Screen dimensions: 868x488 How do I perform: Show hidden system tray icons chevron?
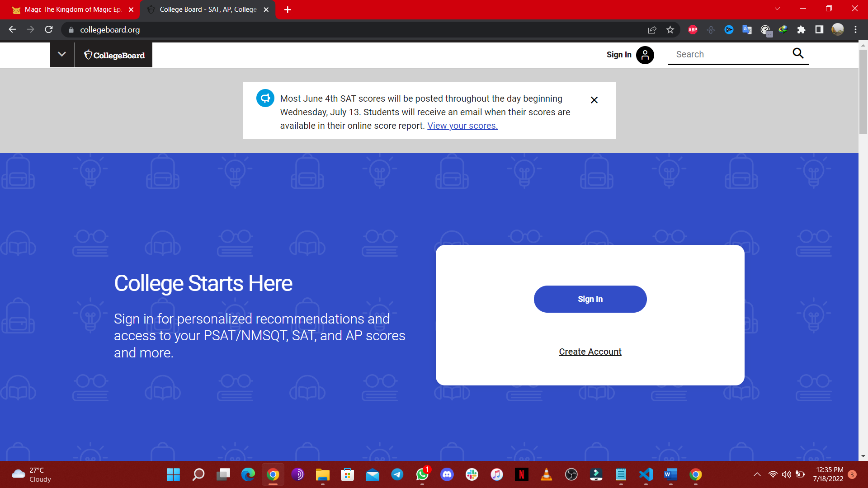[757, 474]
